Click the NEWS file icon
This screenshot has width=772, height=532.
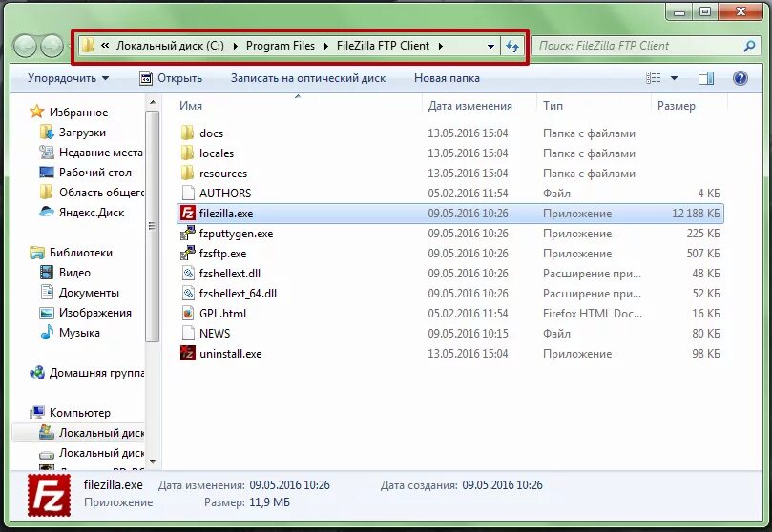click(x=188, y=334)
